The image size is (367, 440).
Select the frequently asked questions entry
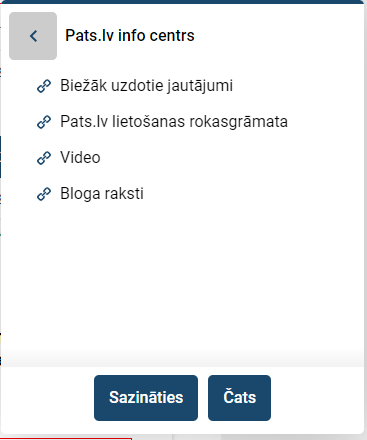(146, 86)
